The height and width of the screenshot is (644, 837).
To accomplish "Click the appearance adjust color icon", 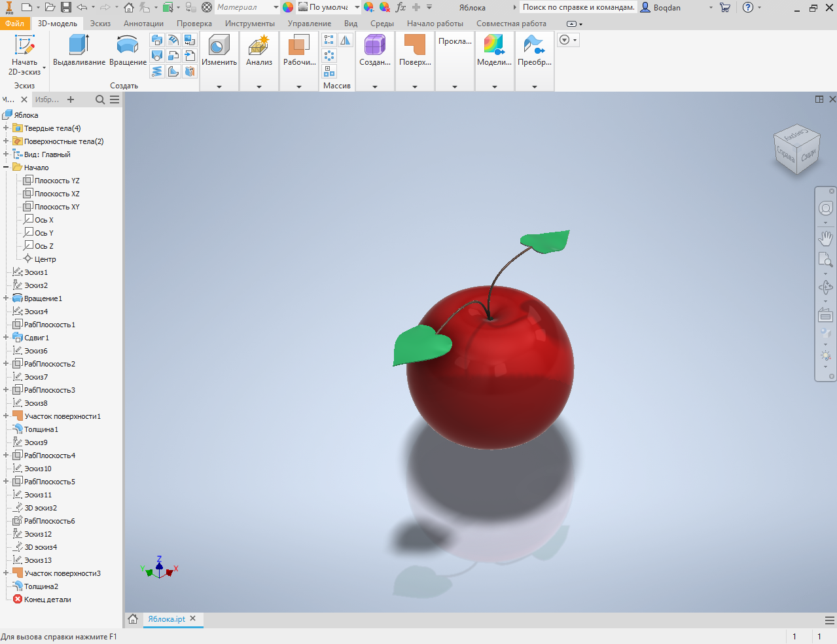I will click(x=369, y=7).
